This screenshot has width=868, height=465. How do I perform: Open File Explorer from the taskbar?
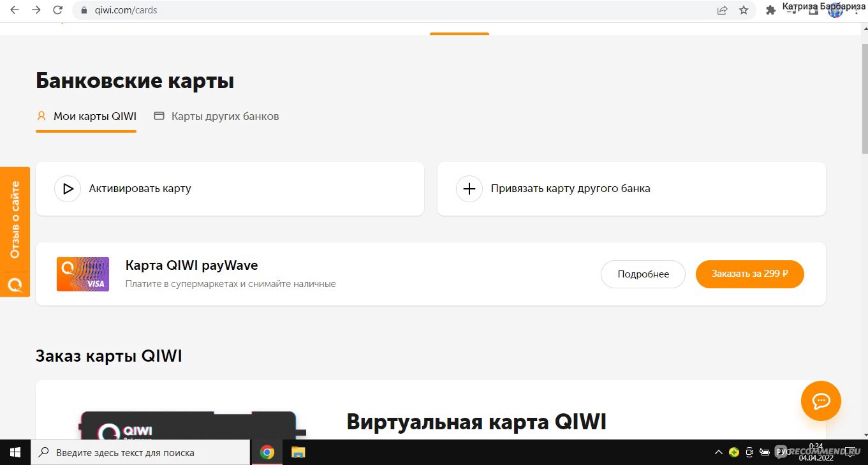pyautogui.click(x=298, y=452)
